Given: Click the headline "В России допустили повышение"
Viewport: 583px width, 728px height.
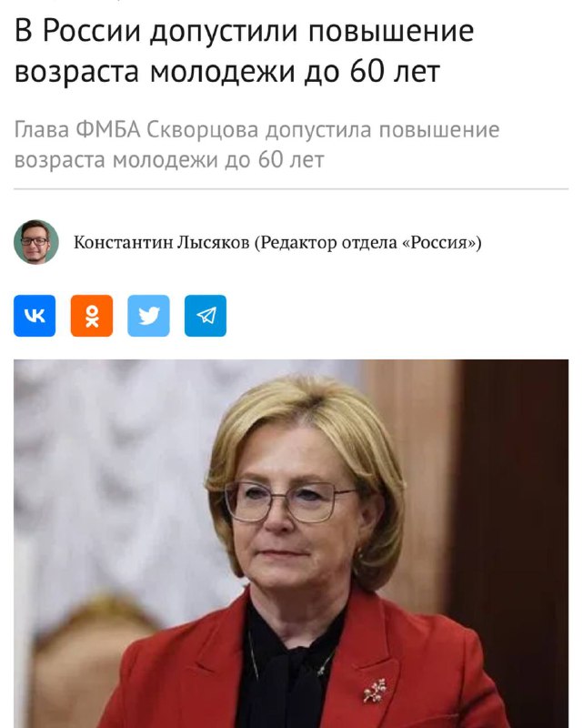Looking at the screenshot, I should (244, 31).
